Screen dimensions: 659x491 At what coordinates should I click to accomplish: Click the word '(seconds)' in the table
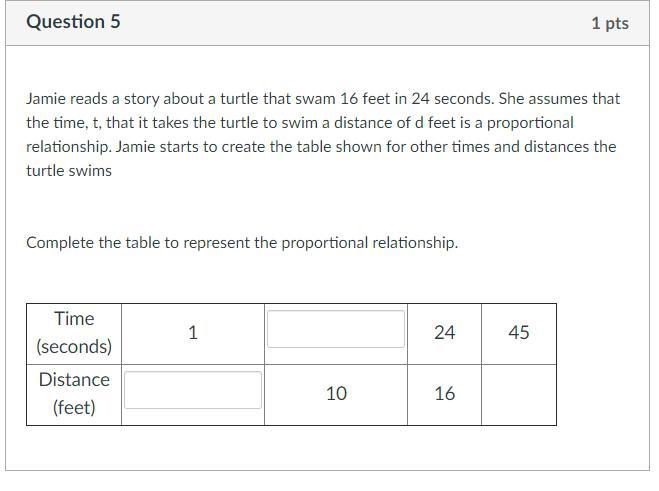[x=74, y=347]
